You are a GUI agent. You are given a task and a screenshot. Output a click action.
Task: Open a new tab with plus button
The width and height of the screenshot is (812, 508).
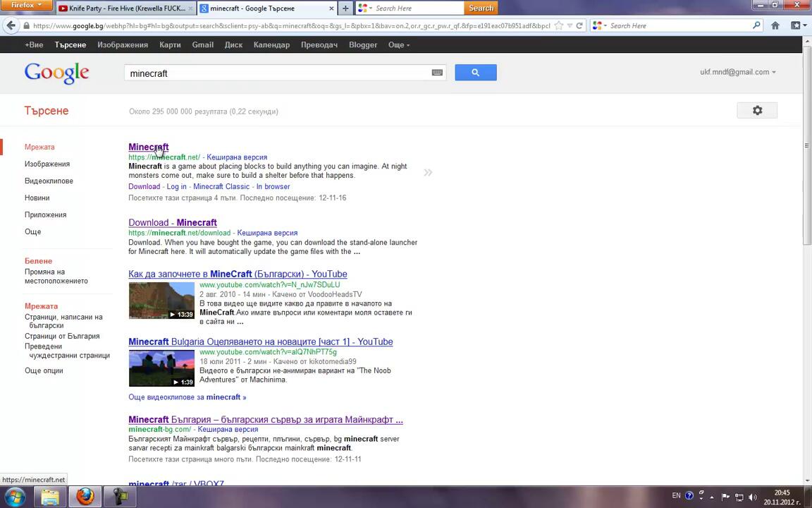(x=345, y=8)
